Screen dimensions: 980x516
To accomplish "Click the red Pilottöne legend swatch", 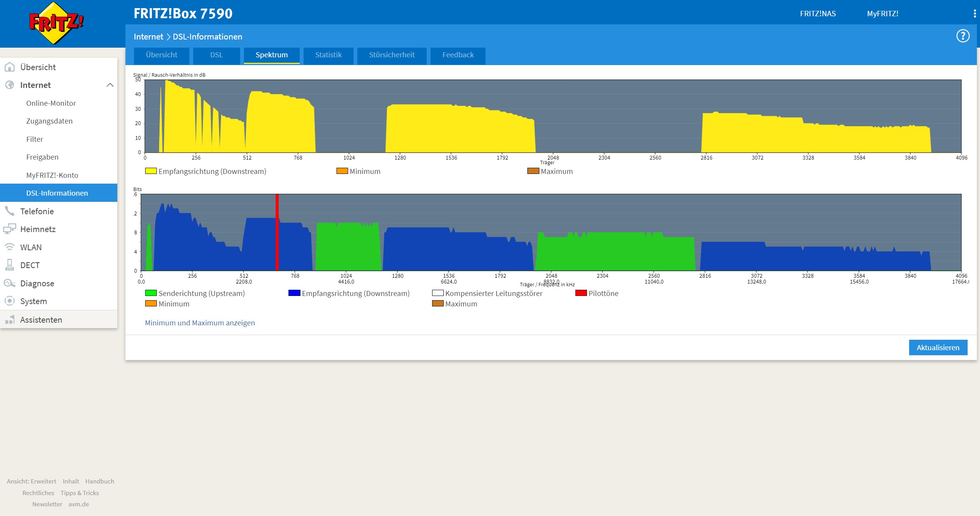I will coord(581,293).
